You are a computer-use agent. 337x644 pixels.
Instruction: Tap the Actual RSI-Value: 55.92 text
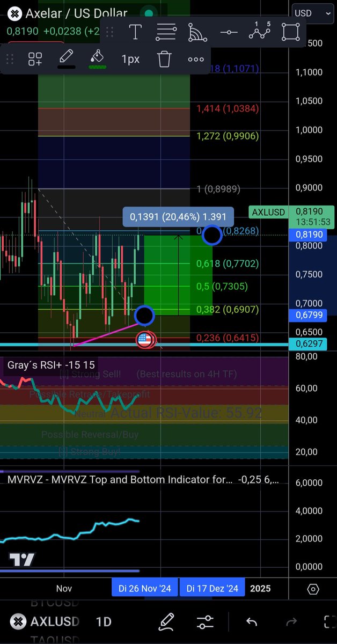click(186, 413)
